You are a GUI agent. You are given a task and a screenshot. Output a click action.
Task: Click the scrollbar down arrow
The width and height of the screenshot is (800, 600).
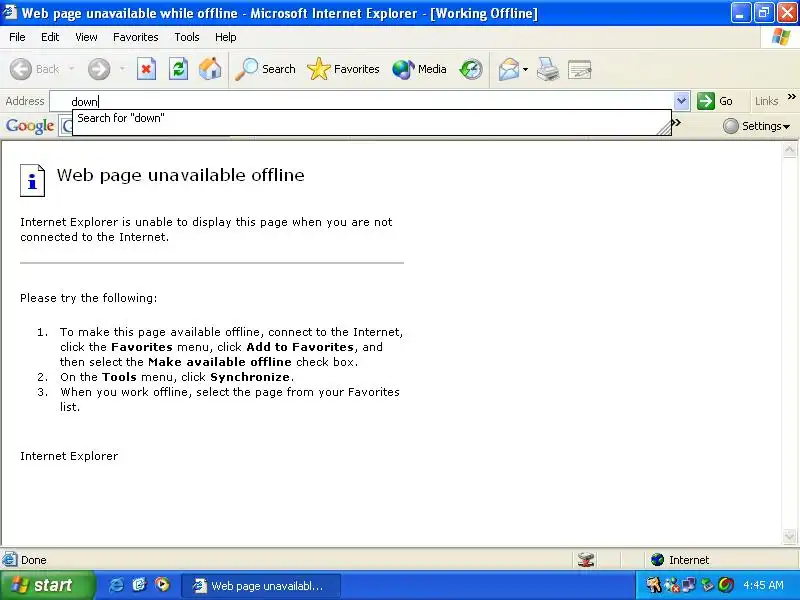click(x=790, y=536)
